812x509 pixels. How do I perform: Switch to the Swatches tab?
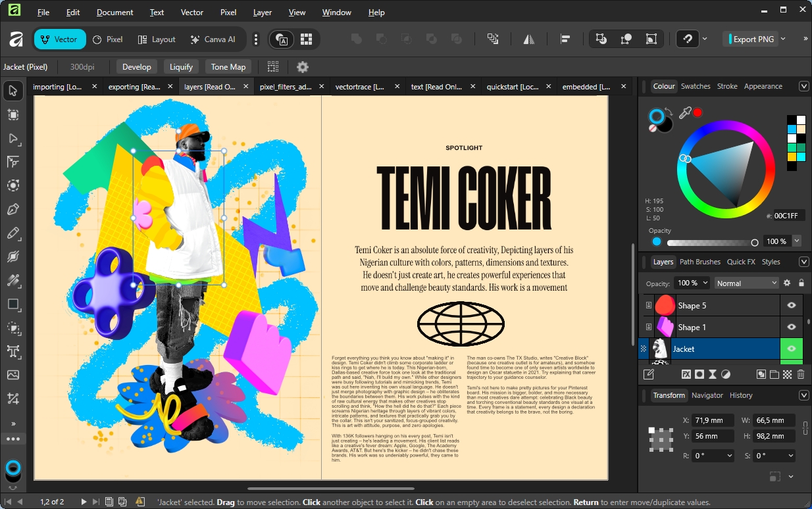click(695, 86)
